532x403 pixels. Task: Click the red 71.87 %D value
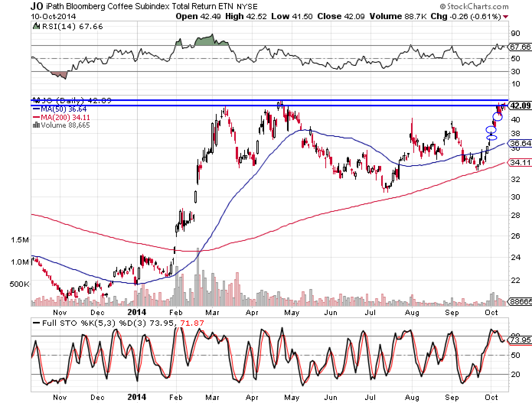[x=191, y=323]
